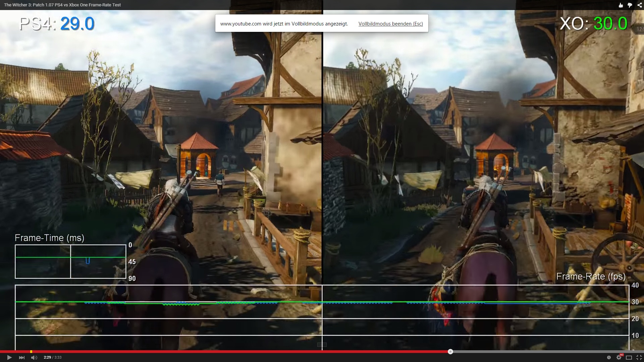Like the video with thumbs up
This screenshot has height=362, width=644.
(x=621, y=5)
